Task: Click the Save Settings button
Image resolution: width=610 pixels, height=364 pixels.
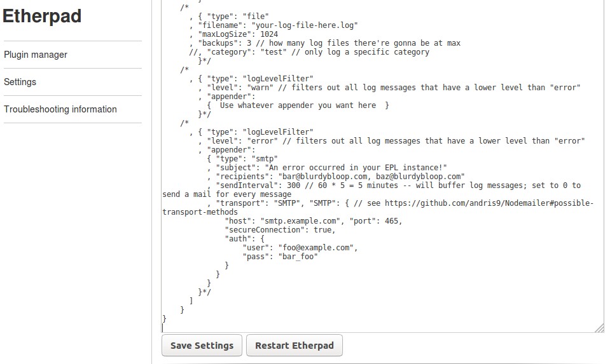Action: pyautogui.click(x=202, y=346)
